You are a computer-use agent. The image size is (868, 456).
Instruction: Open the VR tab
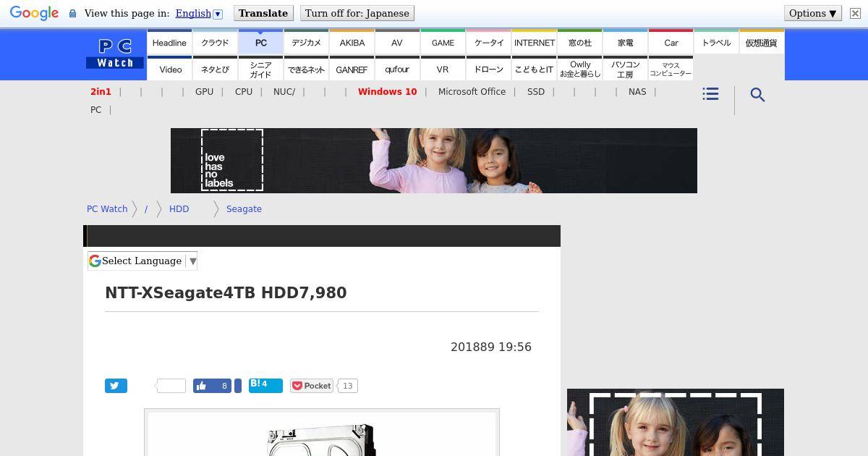click(x=443, y=69)
